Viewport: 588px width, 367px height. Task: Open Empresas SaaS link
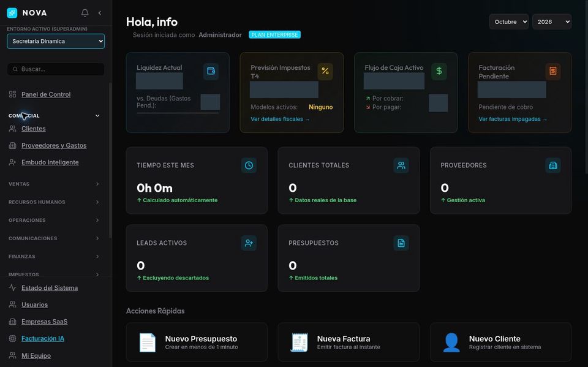tap(44, 322)
